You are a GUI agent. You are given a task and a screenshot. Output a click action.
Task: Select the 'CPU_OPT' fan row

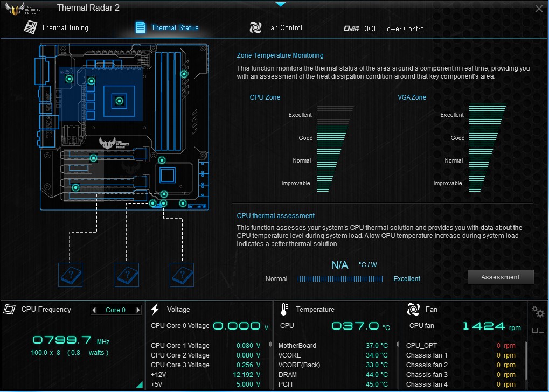point(461,346)
